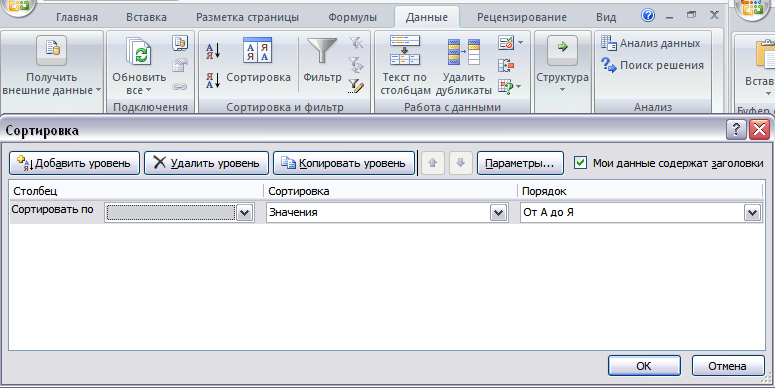Open Поиск решения solver
The width and height of the screenshot is (775, 388).
coord(652,65)
